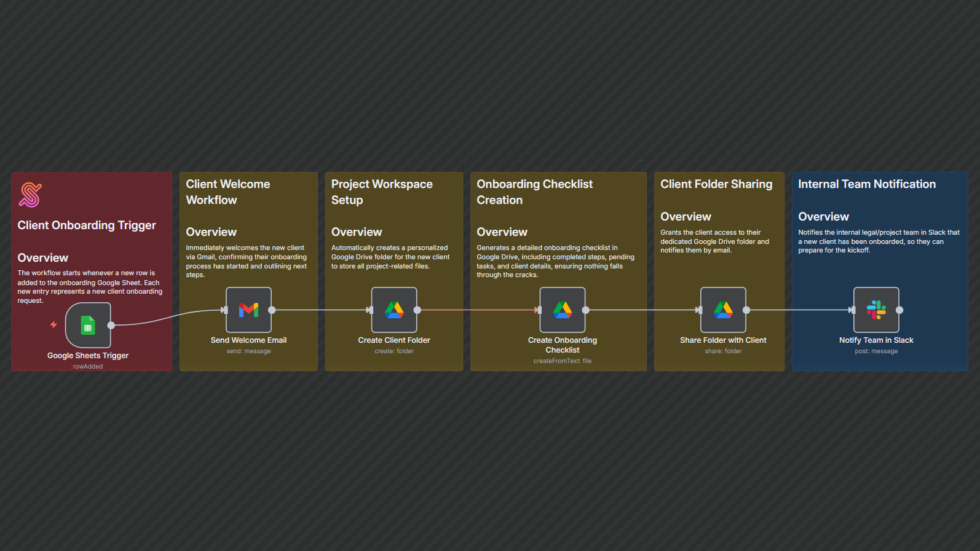Select the Onboarding Checklist Creation note heading
The image size is (980, 551).
534,192
